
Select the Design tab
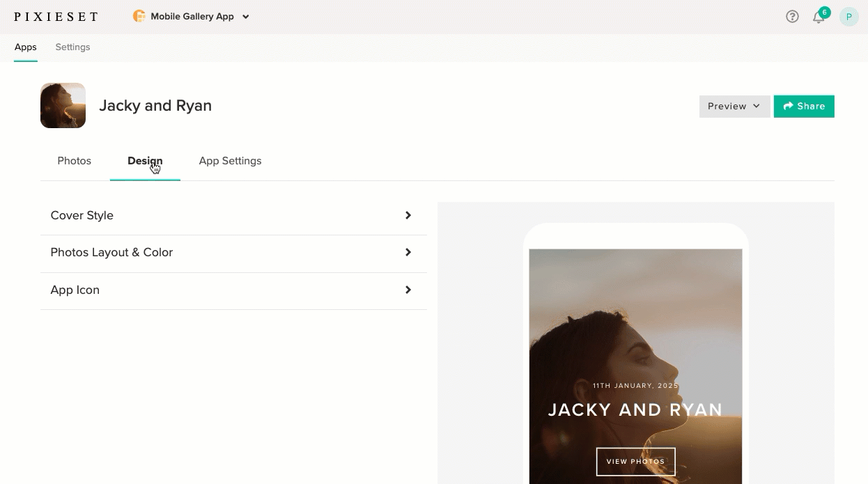tap(145, 161)
